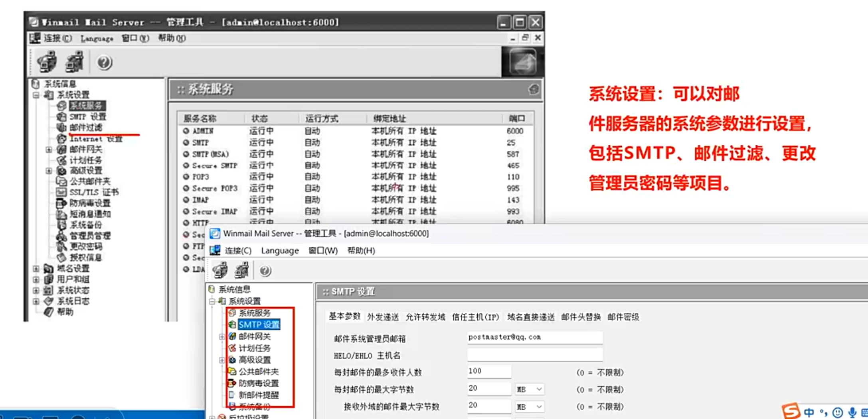Open help via question-mark icon in back window toolbar
868x419 pixels.
tap(104, 62)
